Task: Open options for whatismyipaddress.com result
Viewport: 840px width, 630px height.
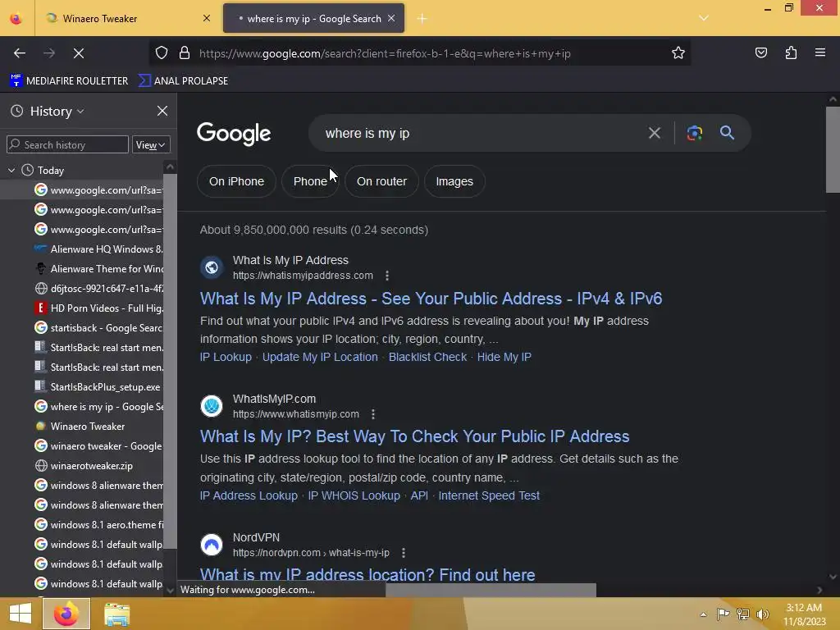Action: tap(387, 276)
